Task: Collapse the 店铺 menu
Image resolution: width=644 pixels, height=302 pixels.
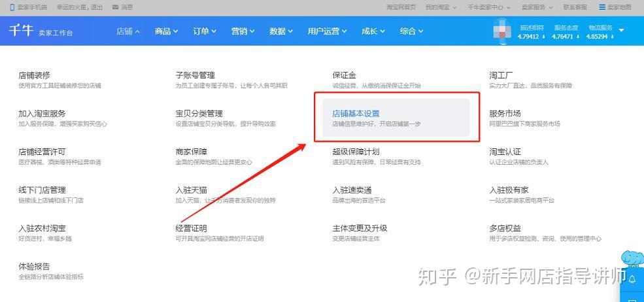Action: (128, 31)
